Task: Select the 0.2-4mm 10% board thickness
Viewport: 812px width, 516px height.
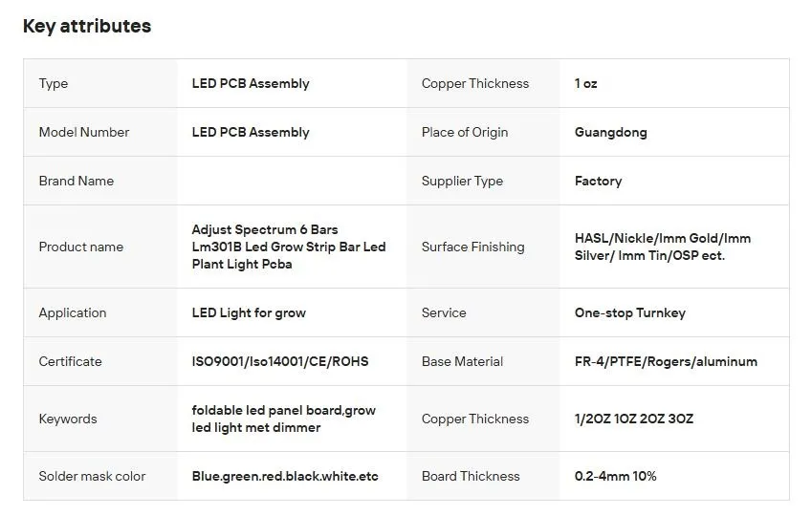Action: pos(615,476)
